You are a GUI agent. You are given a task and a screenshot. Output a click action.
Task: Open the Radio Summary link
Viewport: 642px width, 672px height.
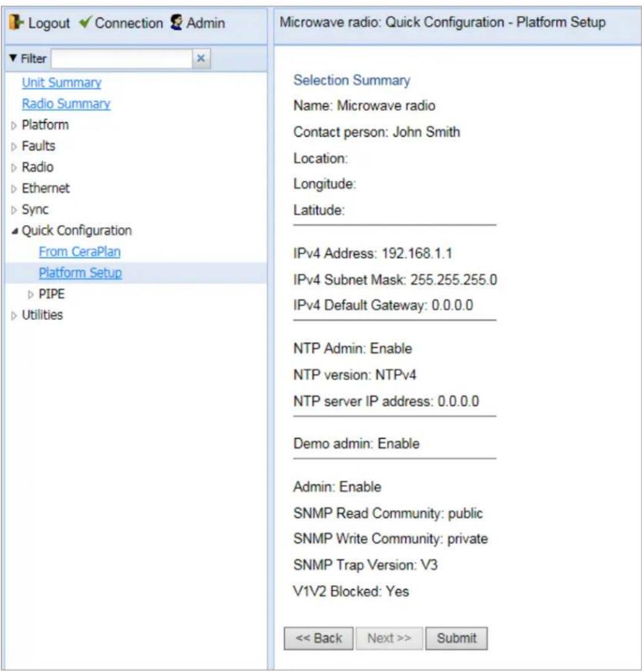tap(66, 104)
